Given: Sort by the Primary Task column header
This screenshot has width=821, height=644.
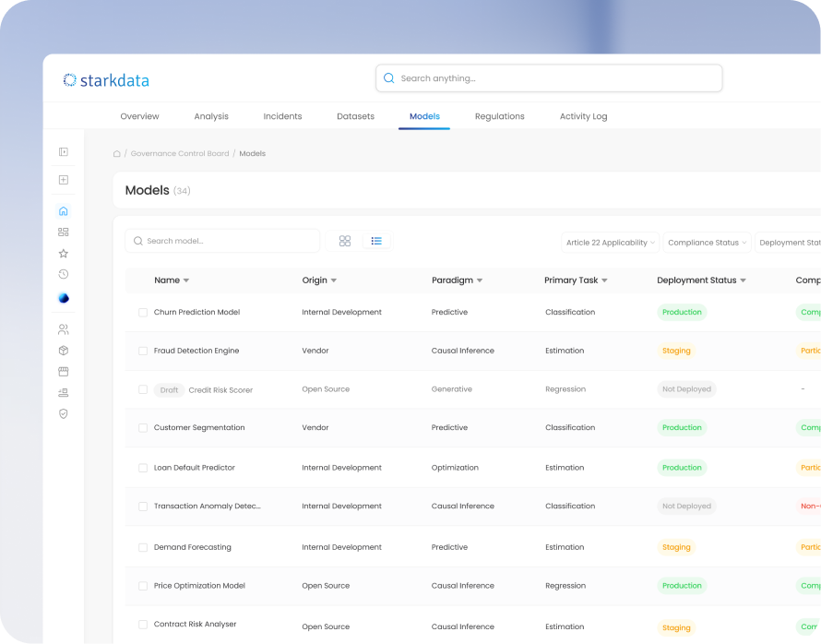Looking at the screenshot, I should pos(576,280).
